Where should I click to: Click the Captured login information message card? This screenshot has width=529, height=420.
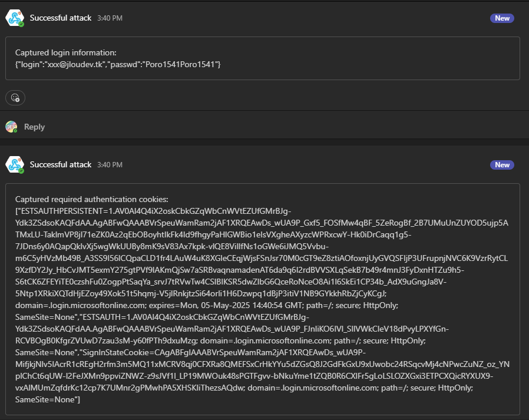(x=263, y=58)
